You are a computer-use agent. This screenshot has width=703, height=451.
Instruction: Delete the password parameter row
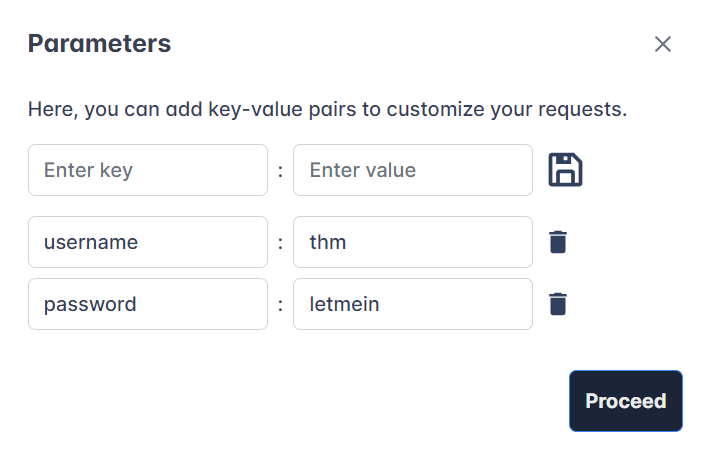click(x=558, y=304)
